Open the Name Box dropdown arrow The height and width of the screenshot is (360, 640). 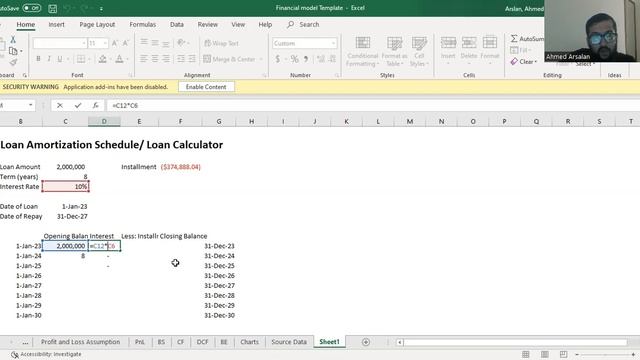pos(31,105)
